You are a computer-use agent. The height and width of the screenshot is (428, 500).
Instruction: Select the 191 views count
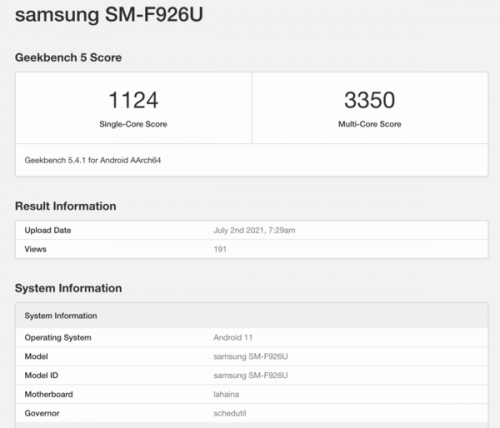click(220, 249)
